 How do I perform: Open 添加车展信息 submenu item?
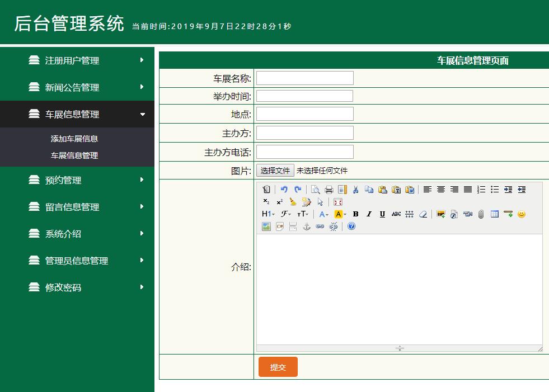74,139
